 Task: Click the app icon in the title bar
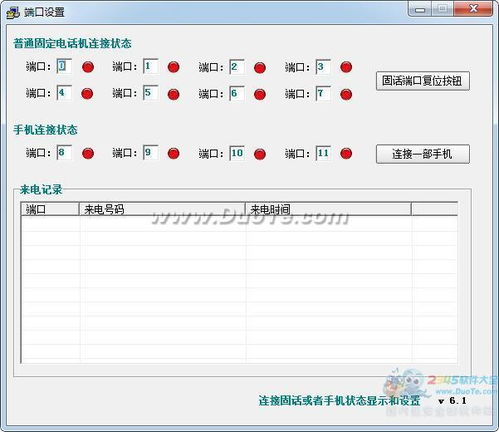(13, 12)
